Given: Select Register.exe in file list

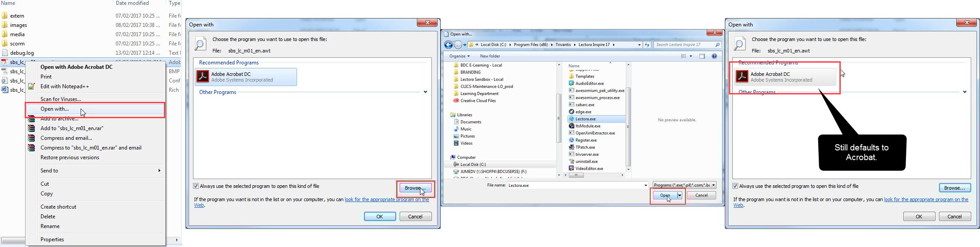Looking at the screenshot, I should [x=586, y=140].
